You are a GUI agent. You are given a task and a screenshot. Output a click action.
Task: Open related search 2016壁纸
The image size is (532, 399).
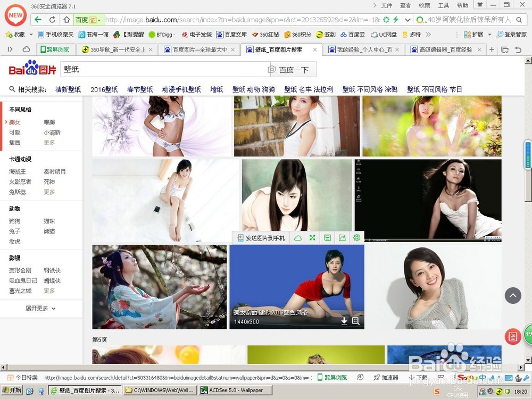click(x=104, y=89)
